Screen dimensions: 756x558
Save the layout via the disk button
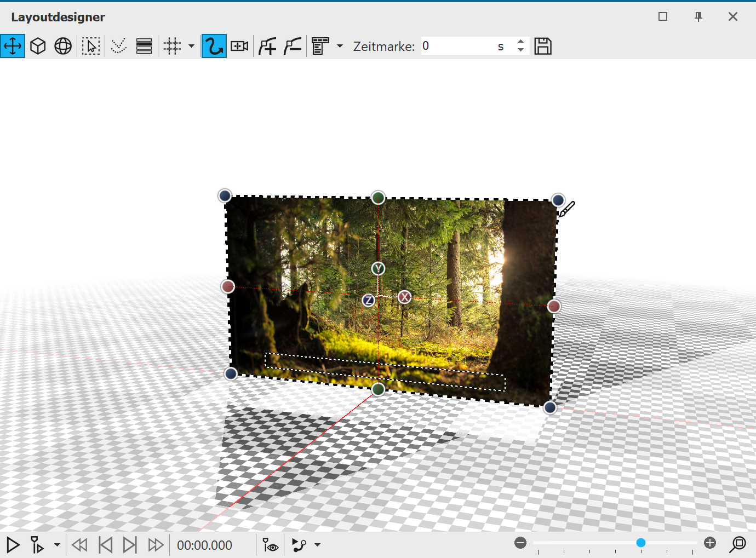pos(542,46)
